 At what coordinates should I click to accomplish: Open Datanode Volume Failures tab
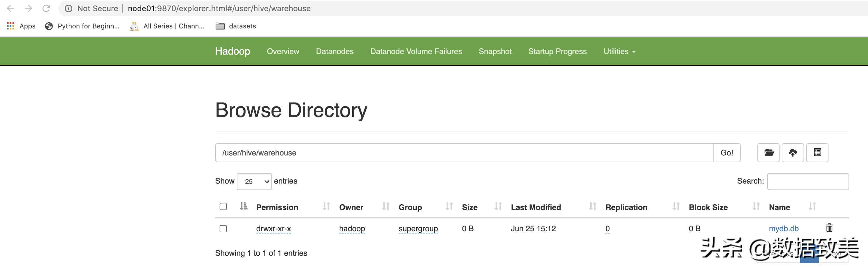pos(416,51)
